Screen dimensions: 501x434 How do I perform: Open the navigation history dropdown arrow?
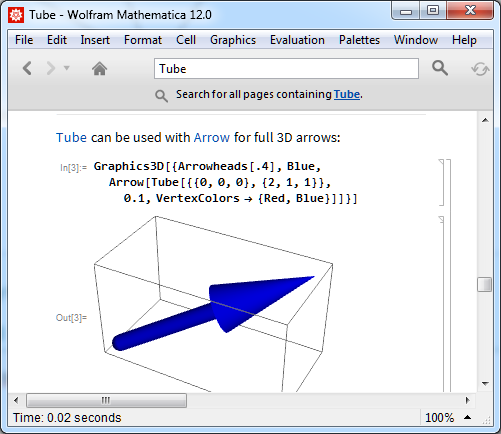[67, 68]
